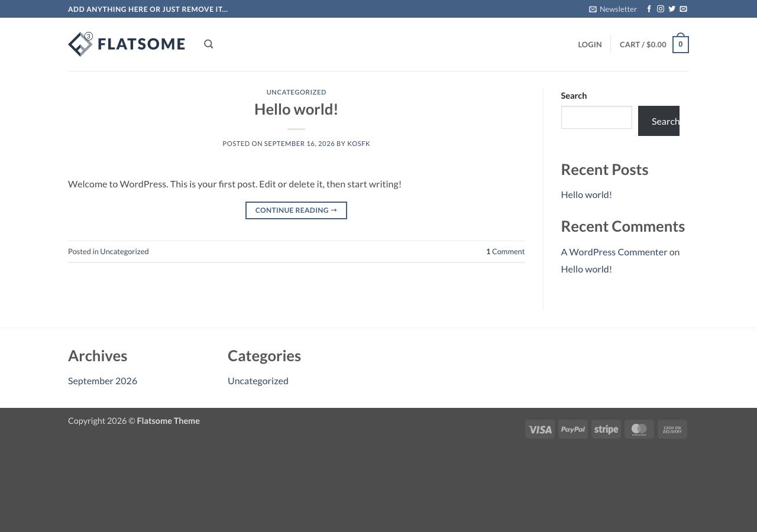Open A WordPress Commenter link
The width and height of the screenshot is (757, 532).
click(614, 252)
